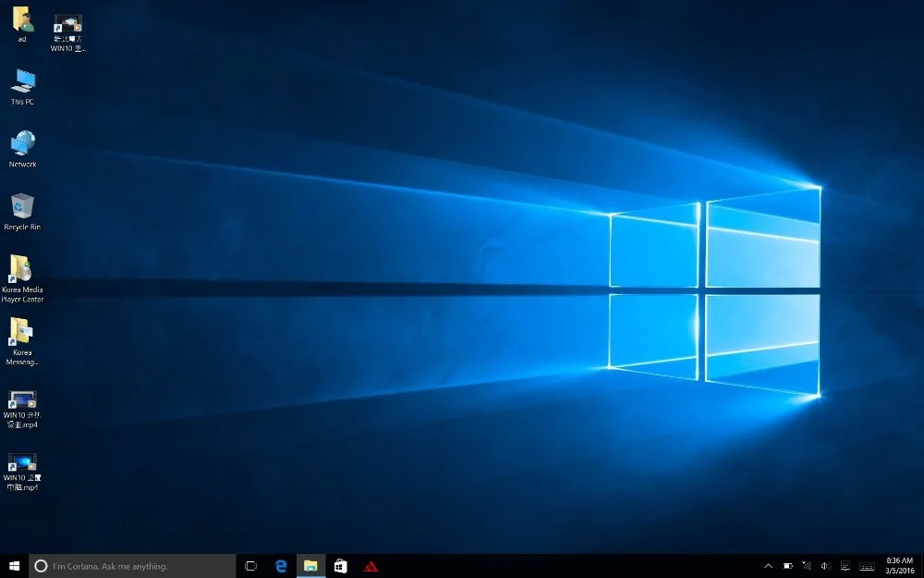924x578 pixels.
Task: Open Task View from the taskbar
Action: [250, 566]
